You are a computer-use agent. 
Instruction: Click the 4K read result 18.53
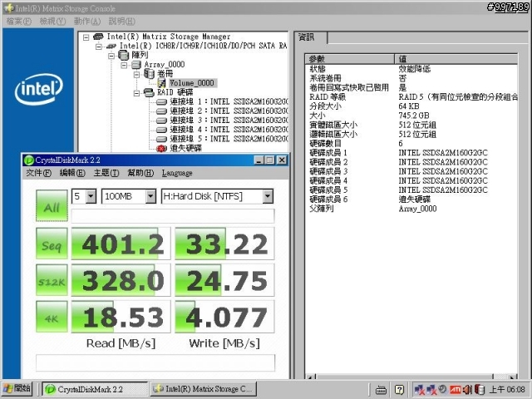(x=121, y=317)
